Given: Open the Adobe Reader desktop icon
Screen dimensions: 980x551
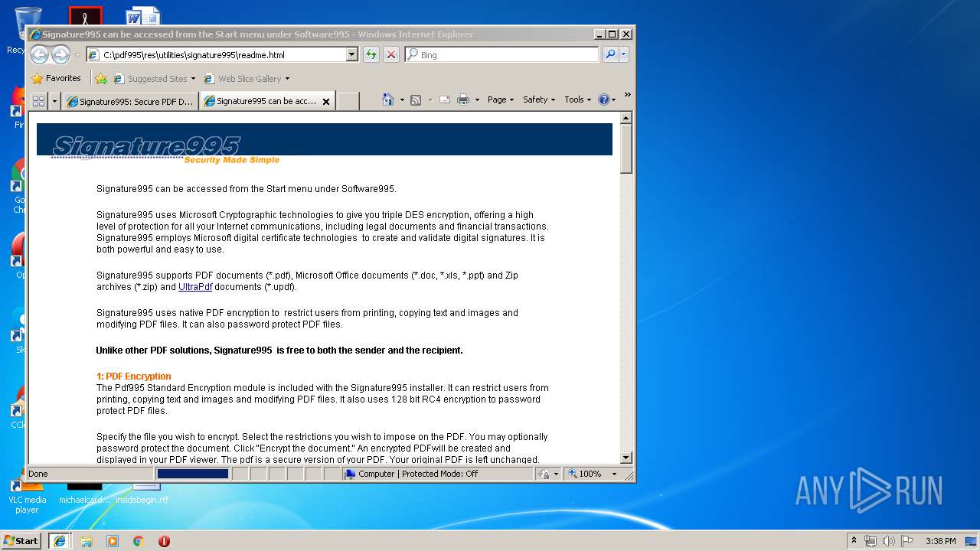Looking at the screenshot, I should tap(85, 15).
